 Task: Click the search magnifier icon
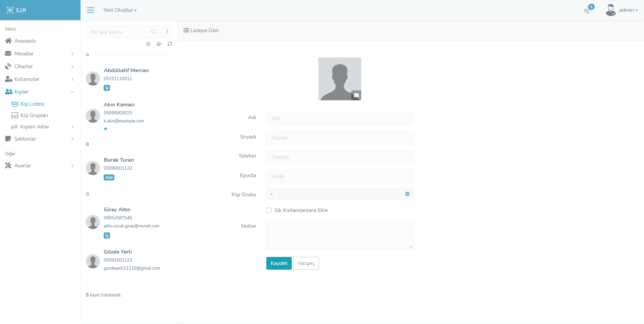click(154, 32)
